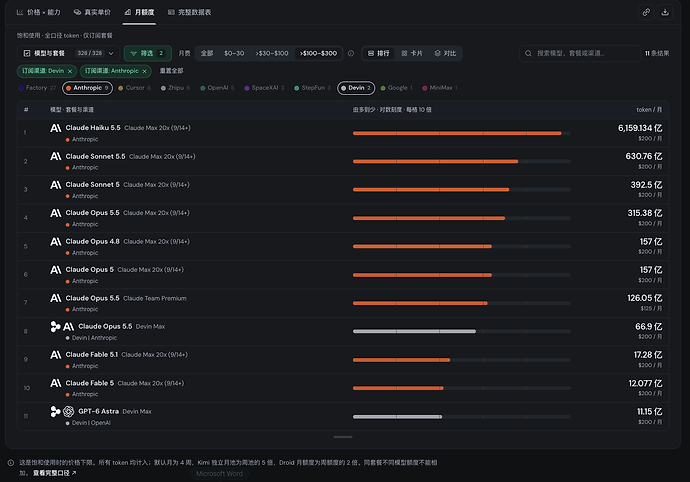
Task: Click Anthropic logo in Claude Fable 5 row
Action: click(x=55, y=383)
